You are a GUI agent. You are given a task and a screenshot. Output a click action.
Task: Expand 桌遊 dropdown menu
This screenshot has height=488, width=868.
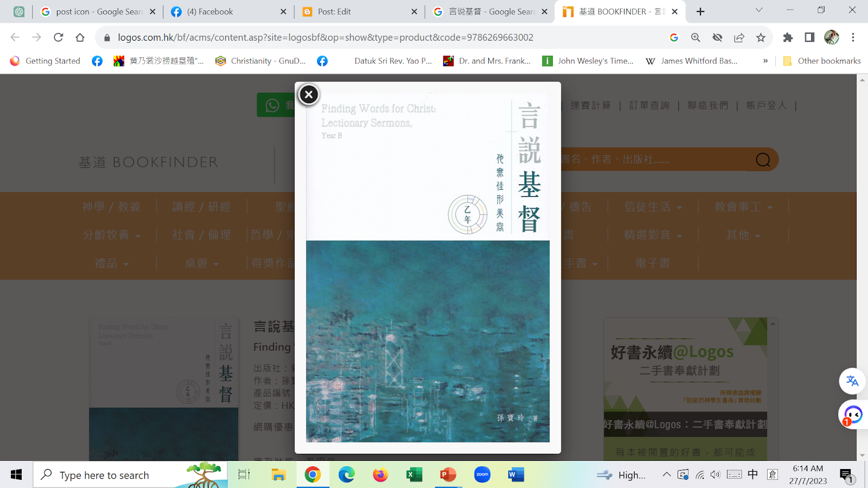[x=201, y=263]
